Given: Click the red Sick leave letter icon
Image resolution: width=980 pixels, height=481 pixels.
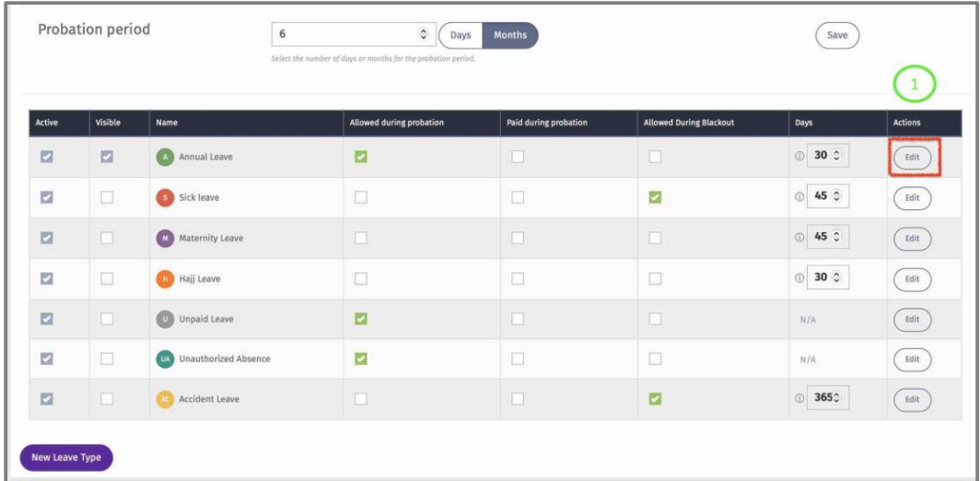Looking at the screenshot, I should click(x=164, y=197).
